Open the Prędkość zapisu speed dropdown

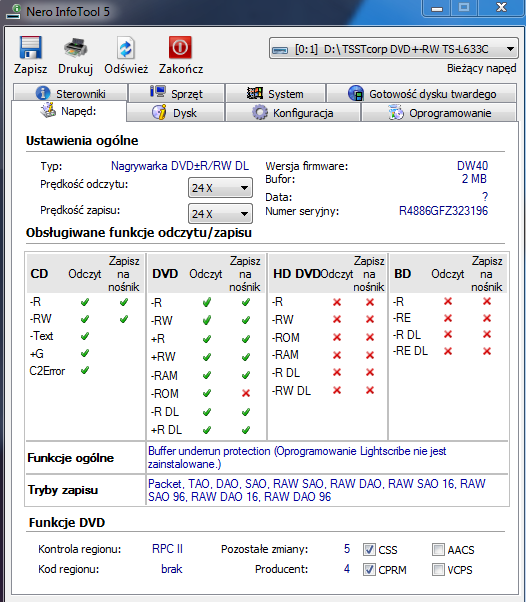coord(220,213)
